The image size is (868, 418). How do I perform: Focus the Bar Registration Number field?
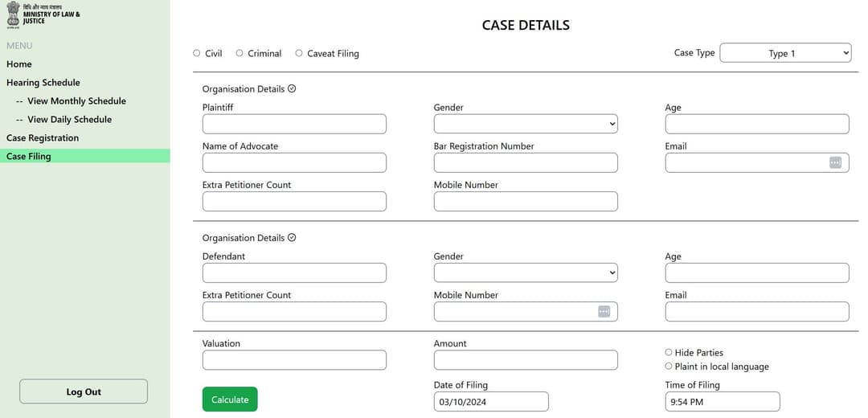pyautogui.click(x=526, y=162)
